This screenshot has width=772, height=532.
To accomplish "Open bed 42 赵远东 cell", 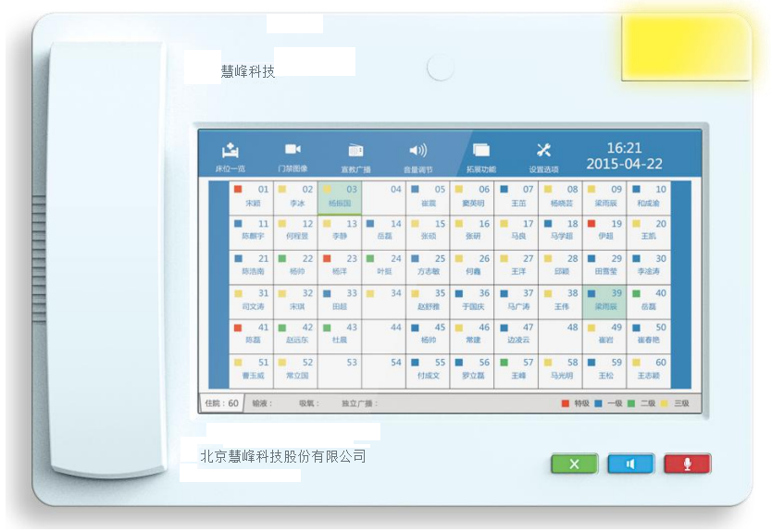I will tap(295, 334).
